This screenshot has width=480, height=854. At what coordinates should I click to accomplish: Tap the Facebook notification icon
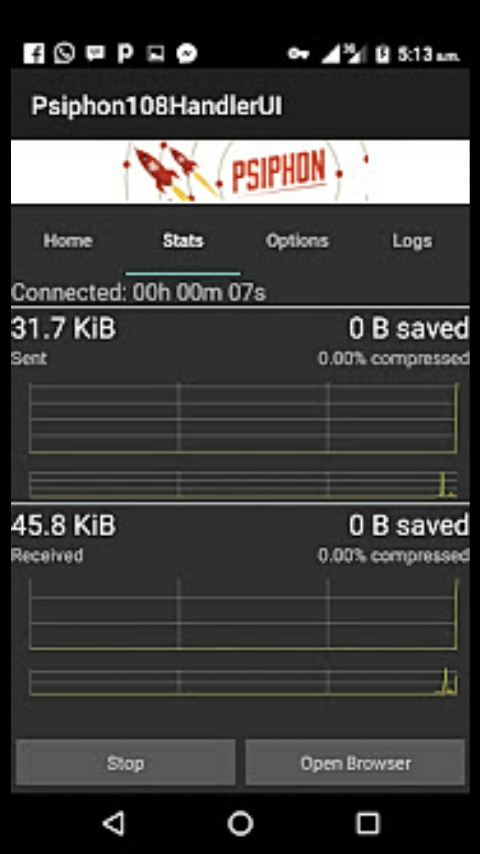click(34, 53)
